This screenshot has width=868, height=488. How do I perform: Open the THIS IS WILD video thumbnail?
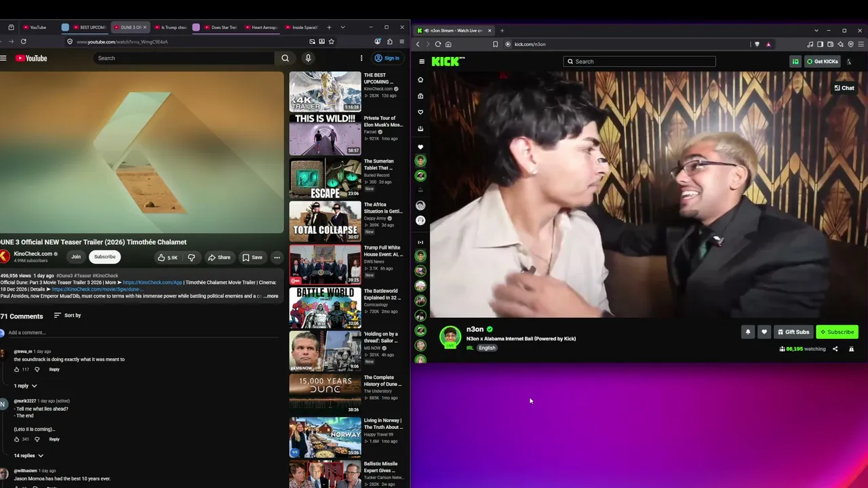pos(325,135)
